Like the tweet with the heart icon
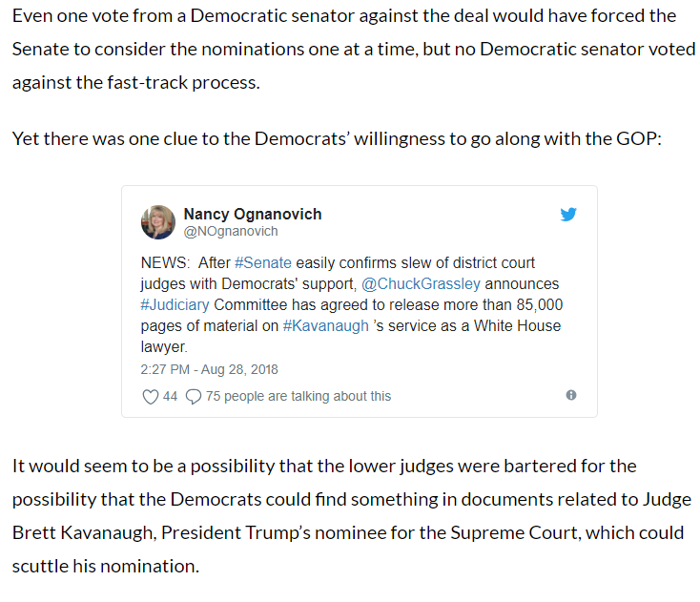700x602 pixels. click(x=150, y=397)
